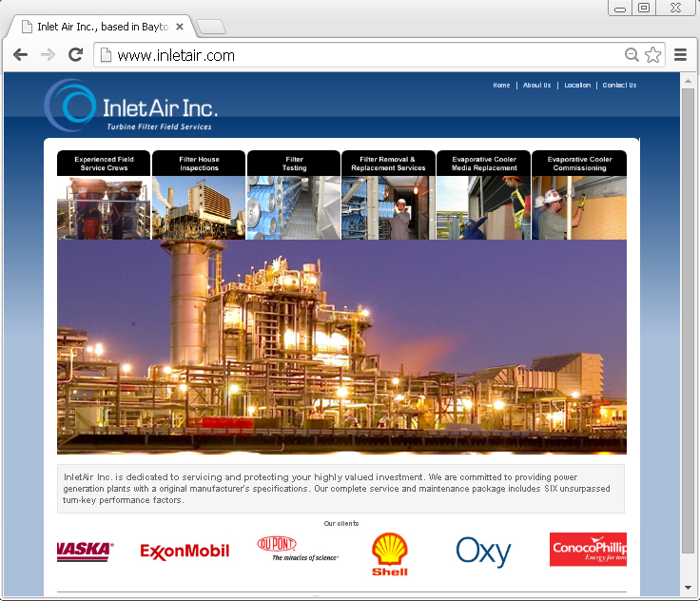Select the Filter House Inspections menu item
This screenshot has height=601, width=700.
click(x=199, y=164)
